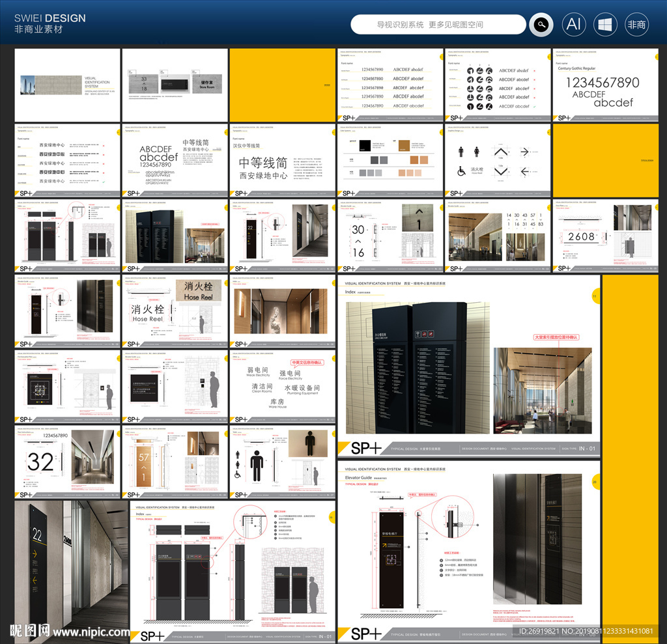Click the 非商 circle badge
The height and width of the screenshot is (644, 667).
pyautogui.click(x=636, y=24)
